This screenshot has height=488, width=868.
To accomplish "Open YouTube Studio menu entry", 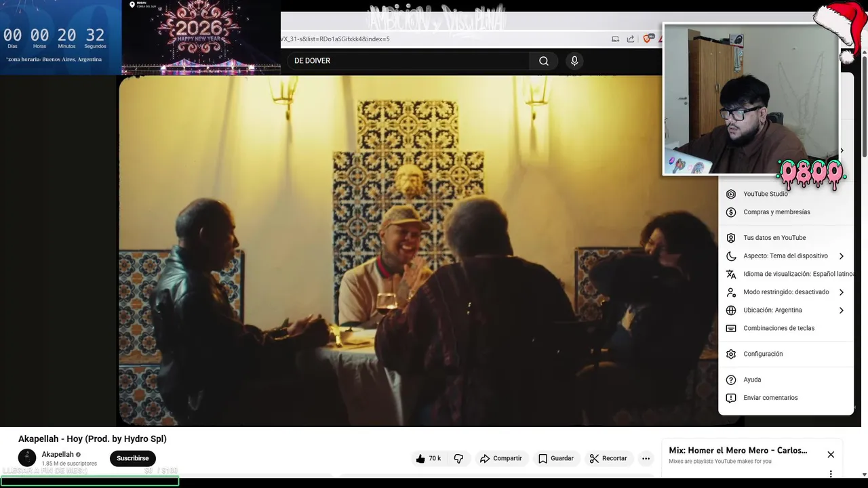I will pyautogui.click(x=786, y=194).
